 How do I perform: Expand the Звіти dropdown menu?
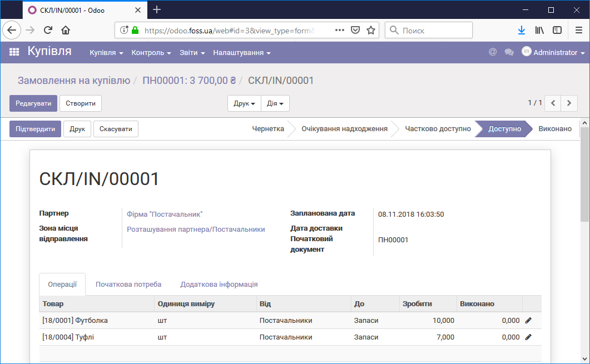point(192,53)
